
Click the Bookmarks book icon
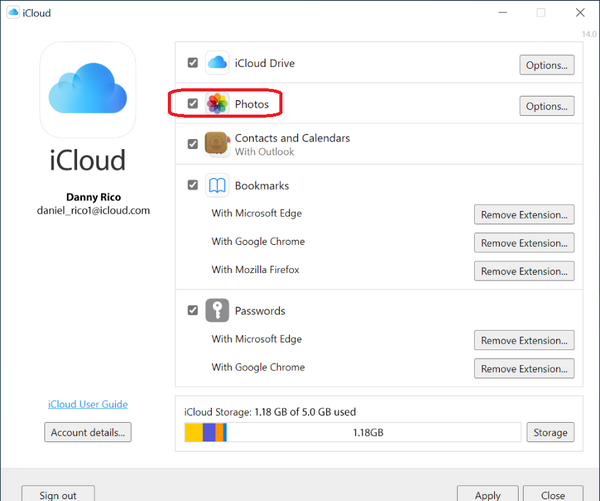click(217, 185)
